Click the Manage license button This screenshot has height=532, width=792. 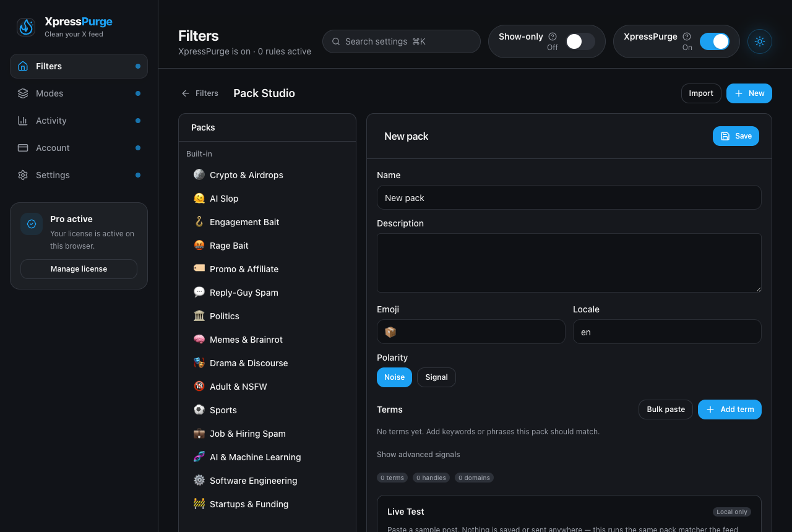tap(79, 269)
